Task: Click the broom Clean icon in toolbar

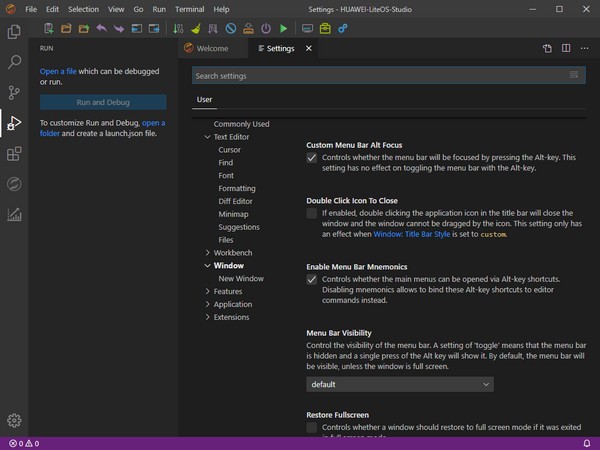Action: click(x=195, y=29)
